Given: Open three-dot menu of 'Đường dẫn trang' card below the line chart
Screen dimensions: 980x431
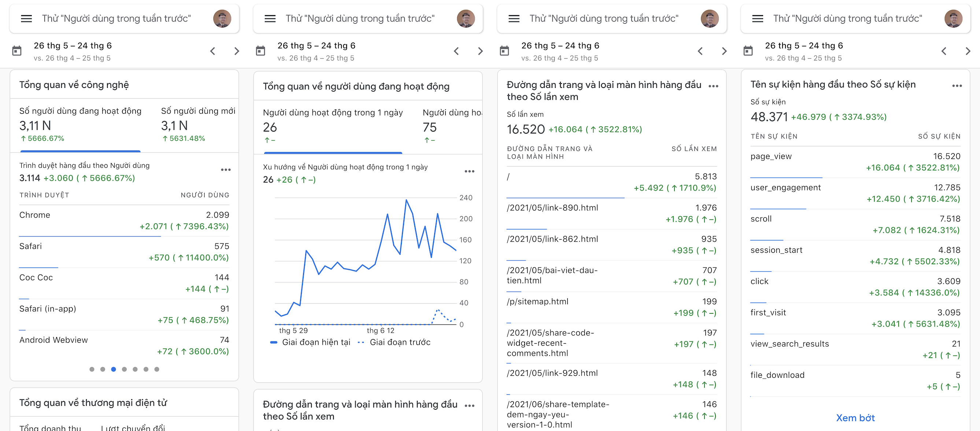Looking at the screenshot, I should [x=470, y=406].
